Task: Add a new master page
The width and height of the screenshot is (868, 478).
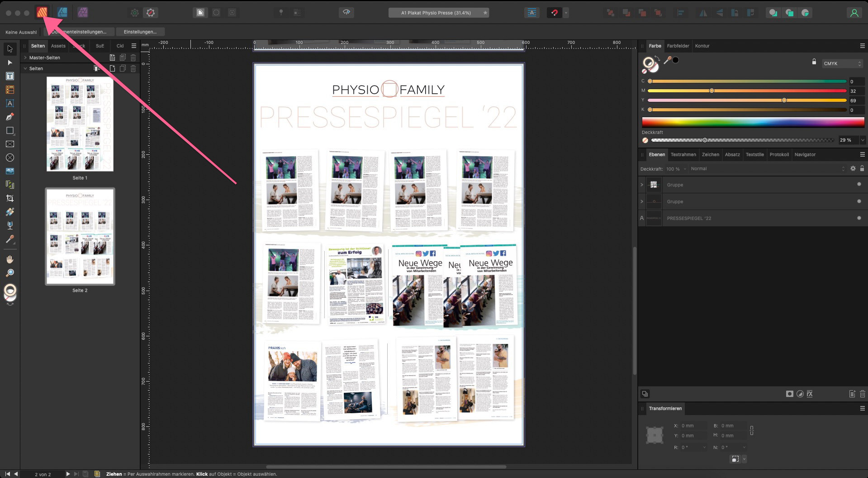Action: coord(112,57)
